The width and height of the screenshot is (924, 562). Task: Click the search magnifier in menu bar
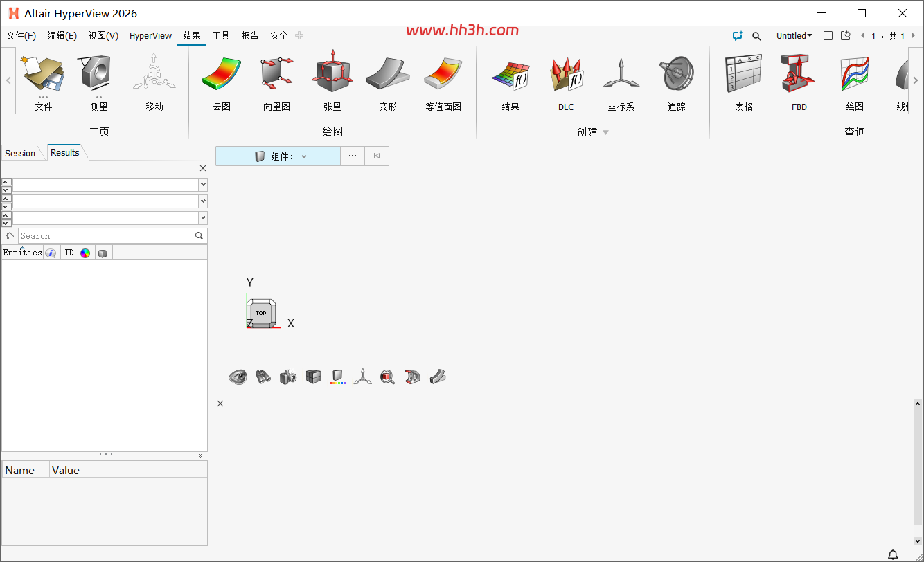(x=756, y=36)
